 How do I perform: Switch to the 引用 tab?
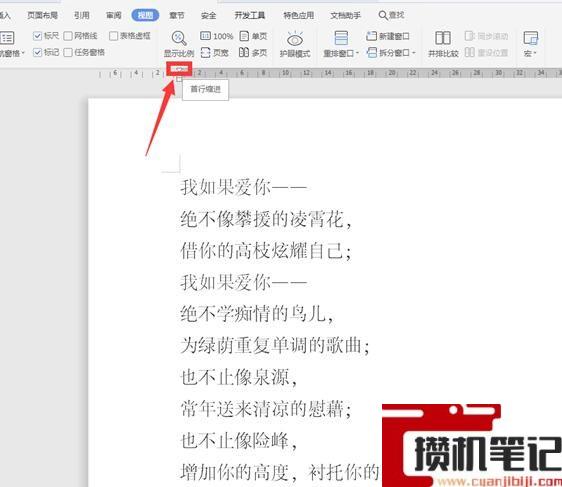81,15
